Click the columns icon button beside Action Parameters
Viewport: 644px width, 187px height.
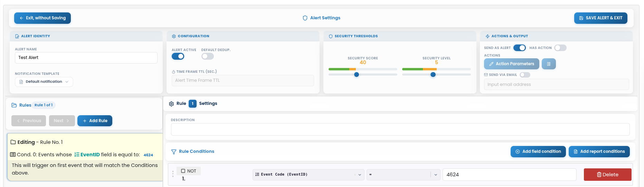[549, 64]
